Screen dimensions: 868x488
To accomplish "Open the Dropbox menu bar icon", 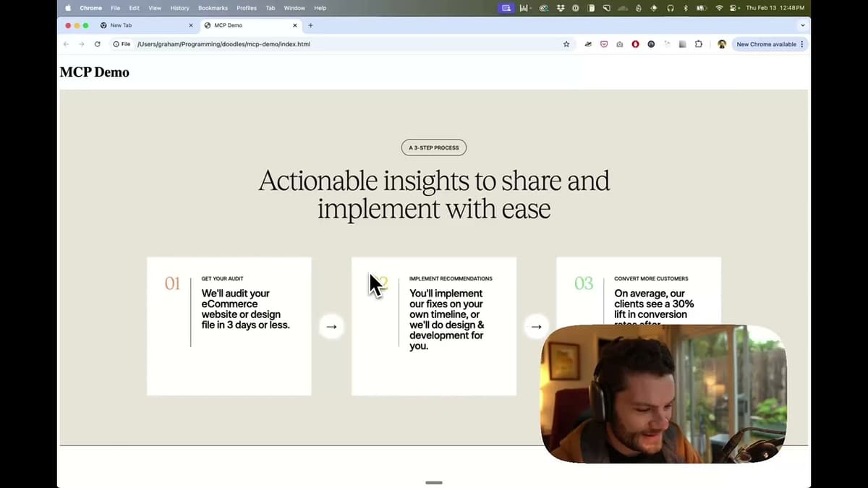I will click(559, 8).
